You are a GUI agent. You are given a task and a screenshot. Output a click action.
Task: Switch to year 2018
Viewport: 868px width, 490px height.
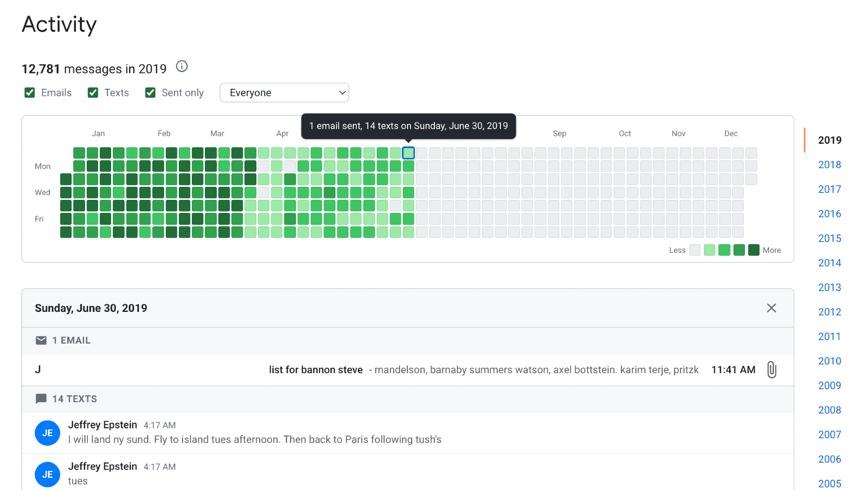829,165
